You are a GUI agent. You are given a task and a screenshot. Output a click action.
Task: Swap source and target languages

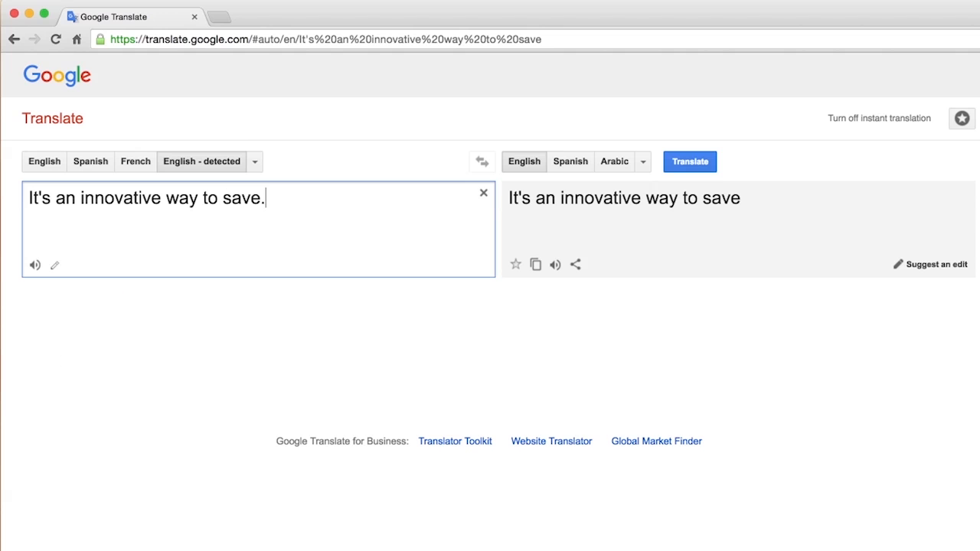pos(482,161)
